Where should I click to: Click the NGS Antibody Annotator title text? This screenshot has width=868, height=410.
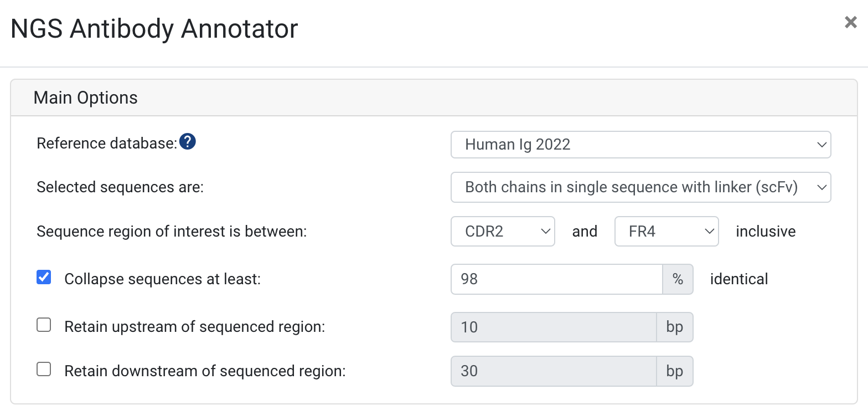click(x=154, y=28)
